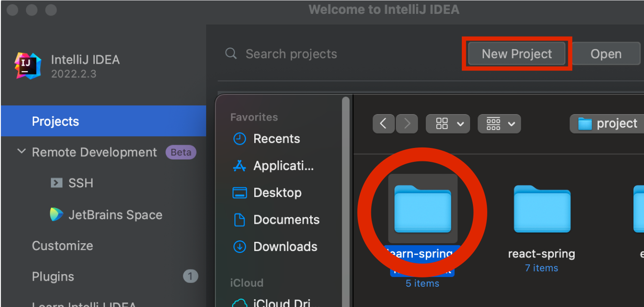Go forward in file dialog
The width and height of the screenshot is (644, 307).
click(x=407, y=123)
